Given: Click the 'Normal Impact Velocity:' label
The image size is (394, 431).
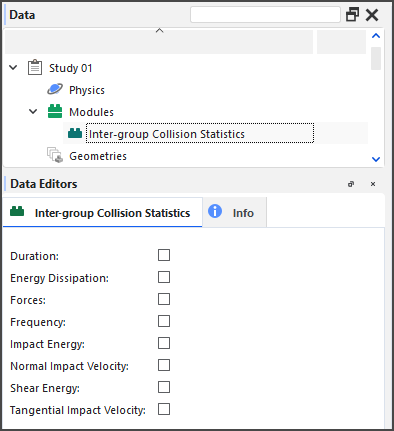Looking at the screenshot, I should pos(69,366).
